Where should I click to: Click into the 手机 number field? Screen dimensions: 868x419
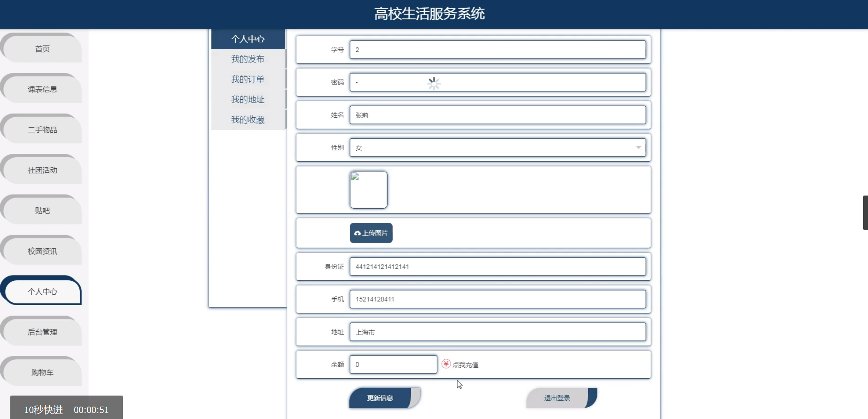click(497, 299)
